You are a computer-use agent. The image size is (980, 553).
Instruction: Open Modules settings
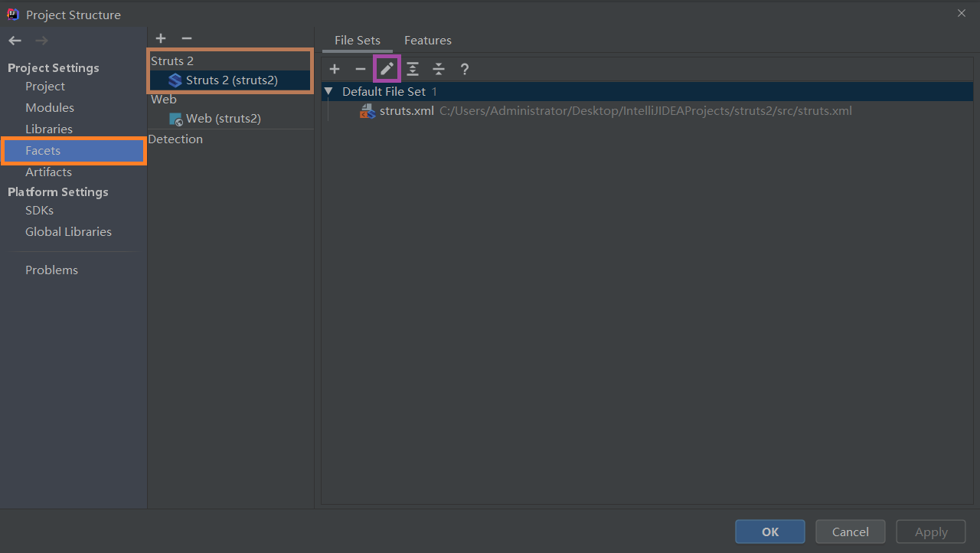click(x=50, y=108)
